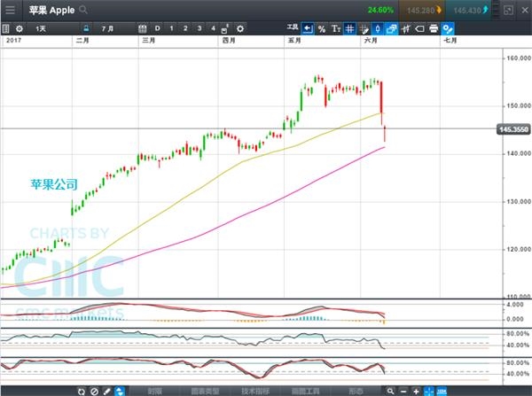Viewport: 532px width, 396px height.
Task: Toggle the grid lines icon
Action: coord(349,29)
